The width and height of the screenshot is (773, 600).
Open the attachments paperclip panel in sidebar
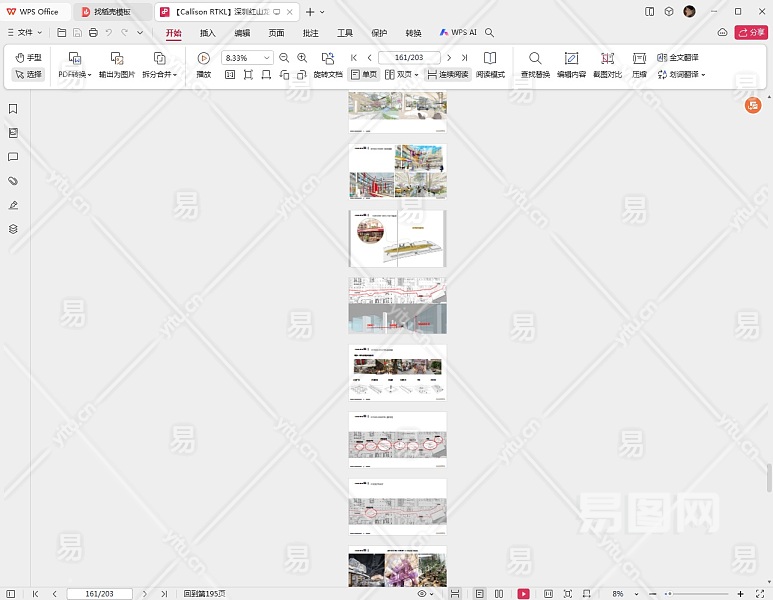pyautogui.click(x=13, y=181)
